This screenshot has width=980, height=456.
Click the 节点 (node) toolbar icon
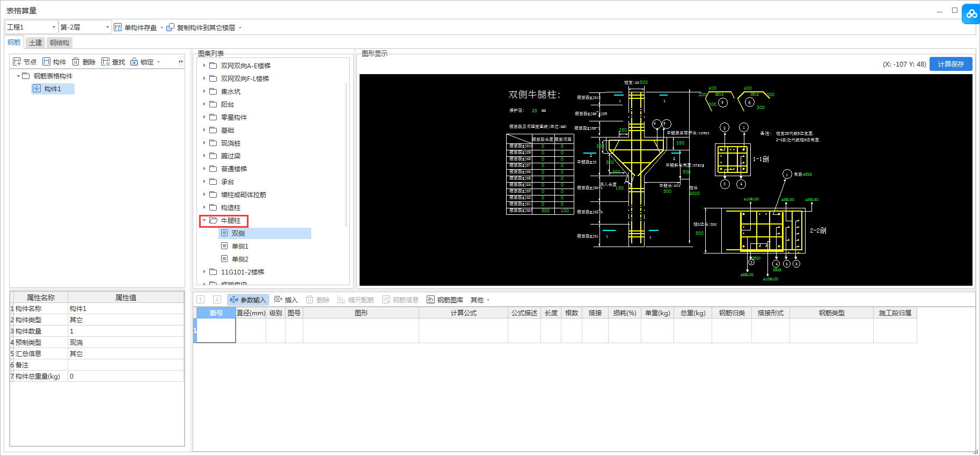coord(17,62)
